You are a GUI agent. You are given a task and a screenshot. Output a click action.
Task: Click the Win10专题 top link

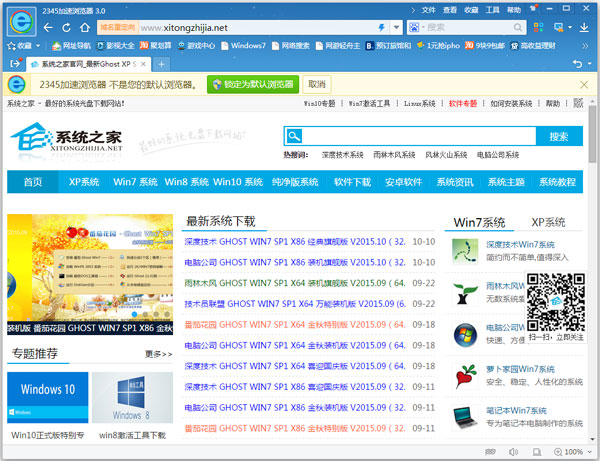pos(320,103)
